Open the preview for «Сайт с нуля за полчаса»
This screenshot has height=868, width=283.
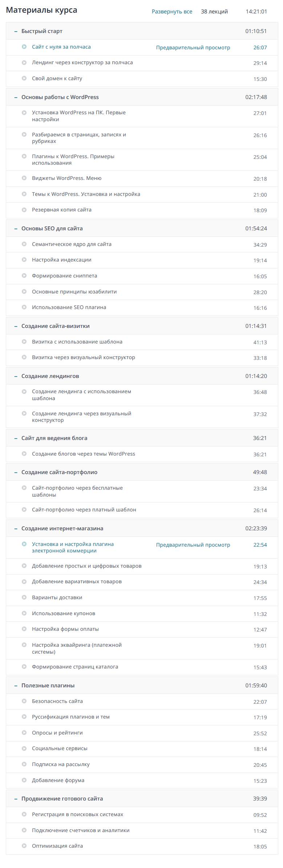(193, 46)
